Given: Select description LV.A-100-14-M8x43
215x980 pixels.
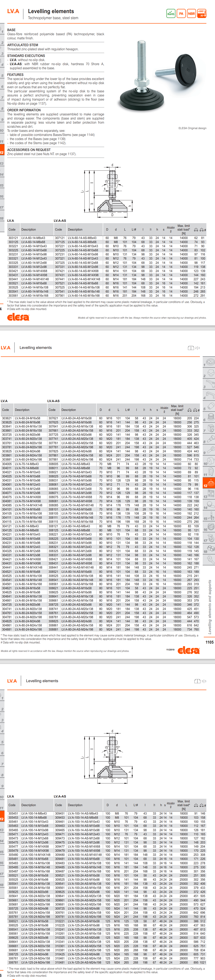Looking at the screenshot, I should click(34, 814).
